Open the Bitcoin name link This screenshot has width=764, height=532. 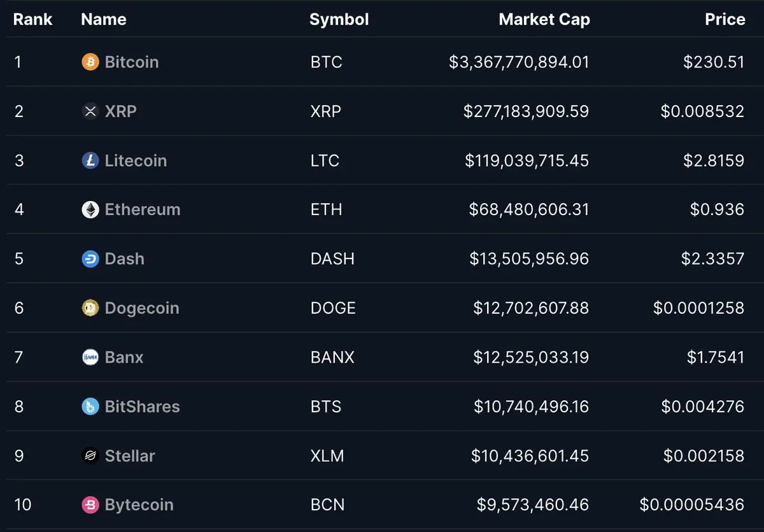[x=132, y=62]
